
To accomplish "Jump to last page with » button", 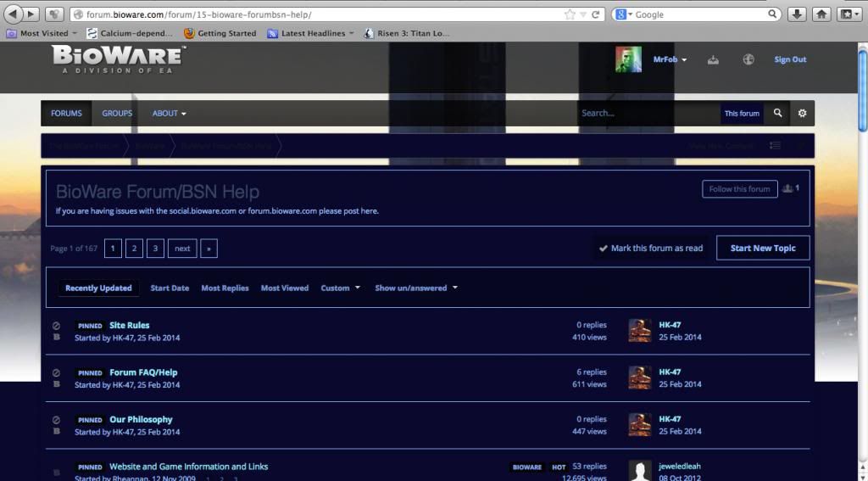I will point(209,249).
